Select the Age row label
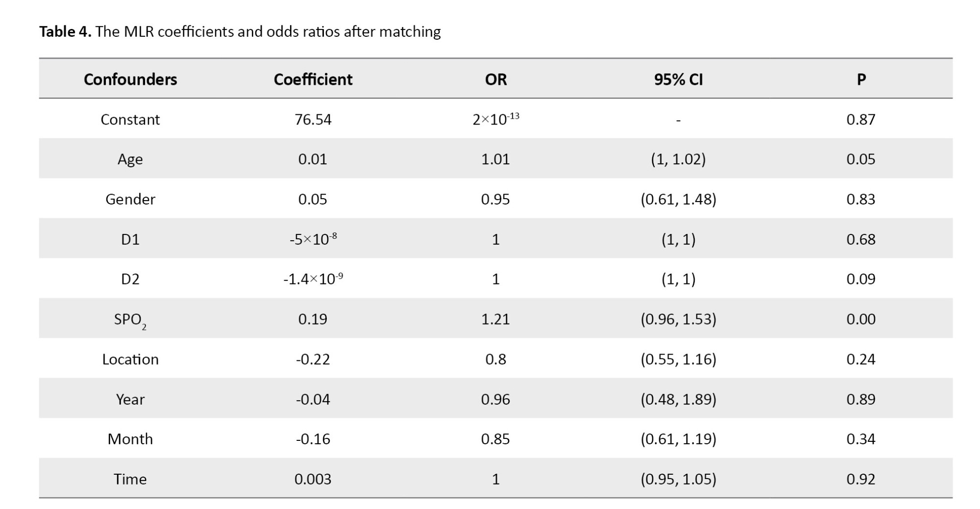This screenshot has height=509, width=980. [x=130, y=159]
